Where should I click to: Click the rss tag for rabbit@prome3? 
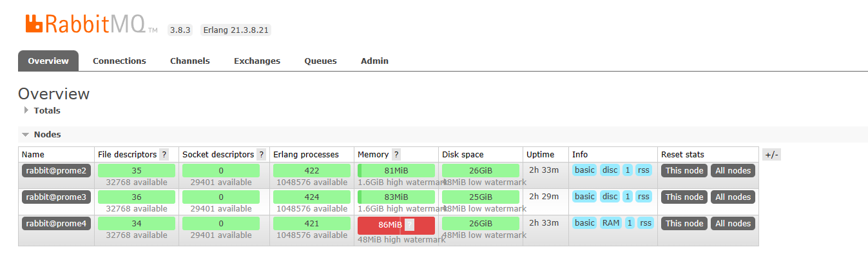click(644, 197)
